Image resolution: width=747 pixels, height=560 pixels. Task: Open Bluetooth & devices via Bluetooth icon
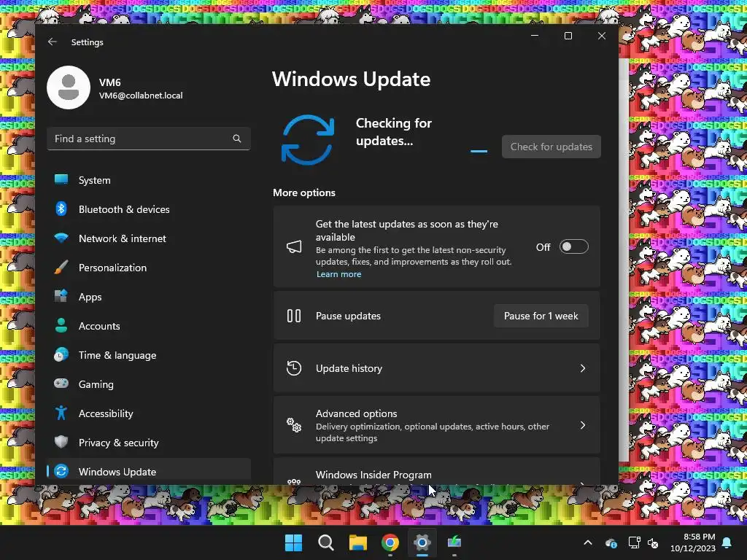61,209
